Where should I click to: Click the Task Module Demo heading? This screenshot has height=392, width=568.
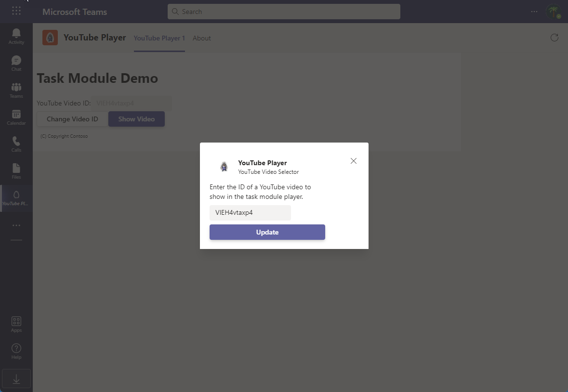(97, 78)
